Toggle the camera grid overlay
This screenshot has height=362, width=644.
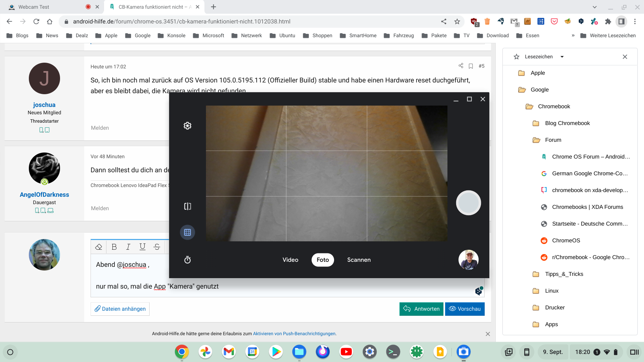click(187, 232)
